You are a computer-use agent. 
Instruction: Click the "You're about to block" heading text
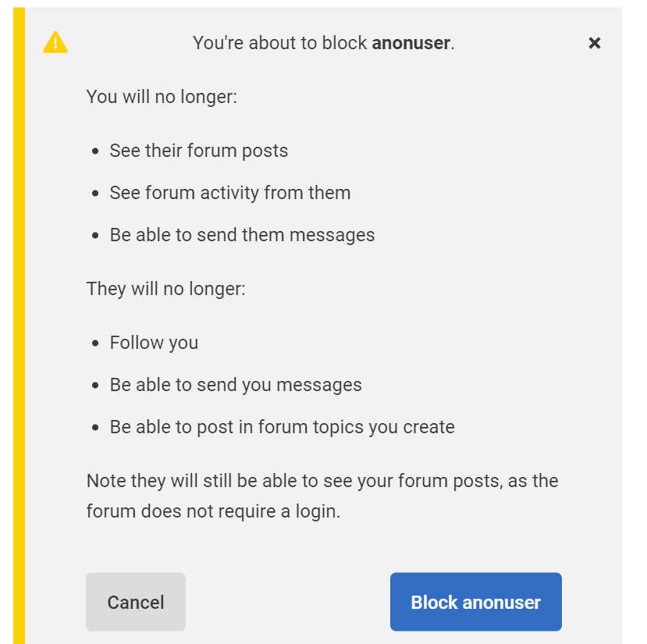[279, 43]
